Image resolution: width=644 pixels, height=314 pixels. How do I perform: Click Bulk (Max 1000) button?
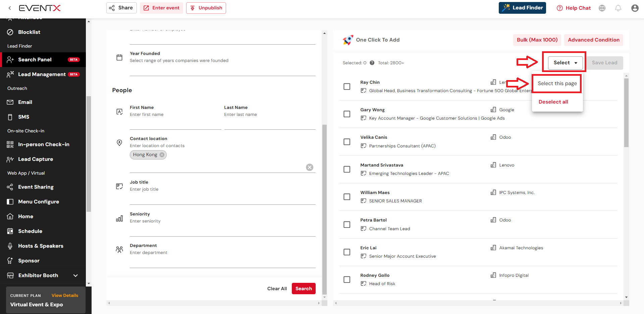pos(537,40)
